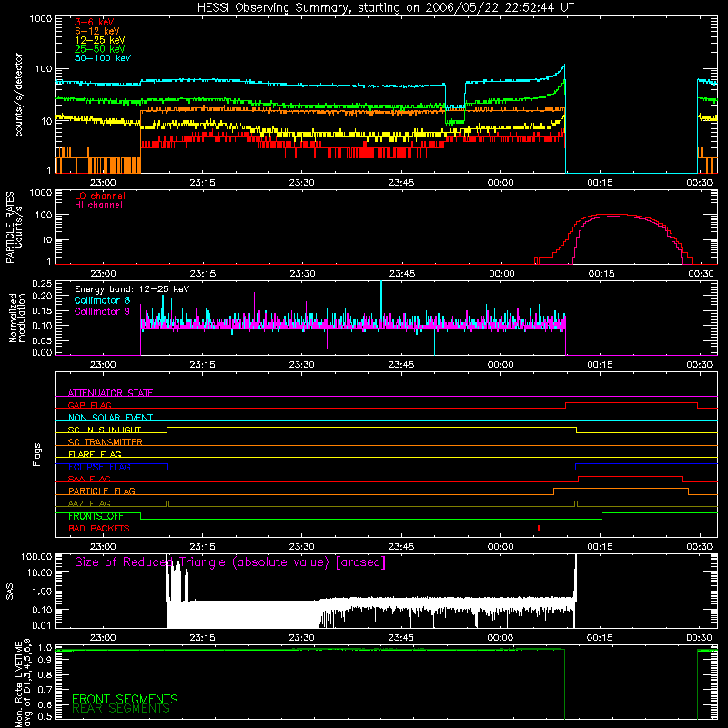Image resolution: width=728 pixels, height=728 pixels.
Task: Select the 0.01 value on SAS axis
Action: (x=42, y=625)
